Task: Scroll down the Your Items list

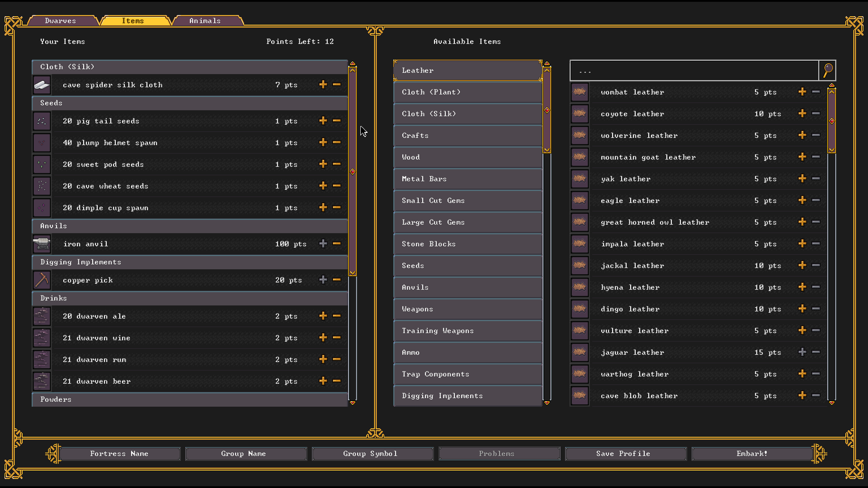Action: click(353, 403)
